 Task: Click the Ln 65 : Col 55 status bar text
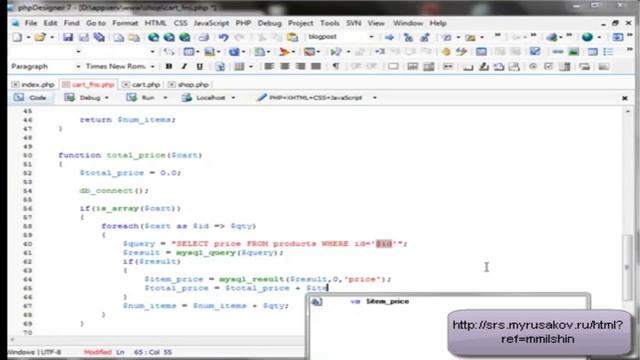144,352
